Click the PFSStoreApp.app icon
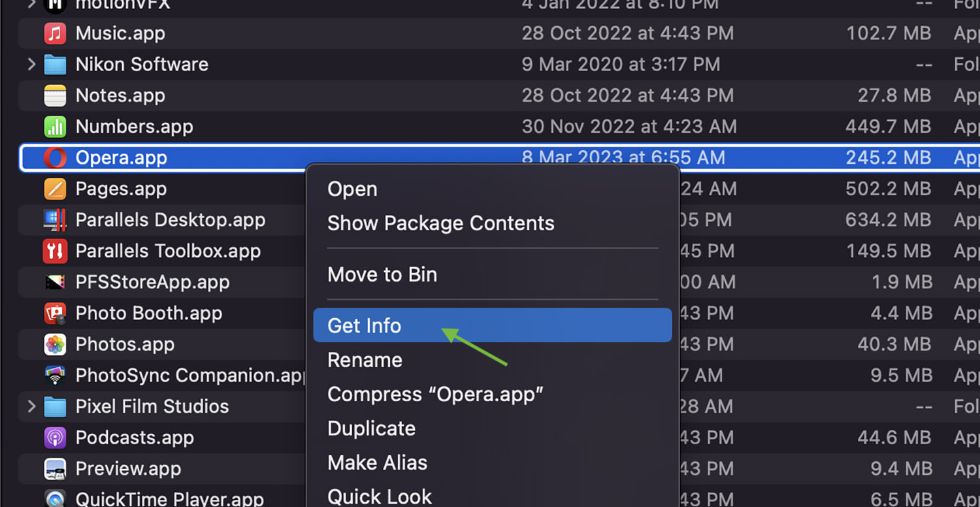980x507 pixels. 55,282
